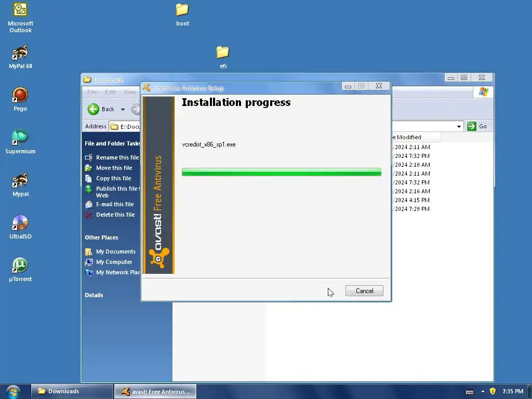This screenshot has width=532, height=399.
Task: Collapse the Other Places section header
Action: coord(101,237)
